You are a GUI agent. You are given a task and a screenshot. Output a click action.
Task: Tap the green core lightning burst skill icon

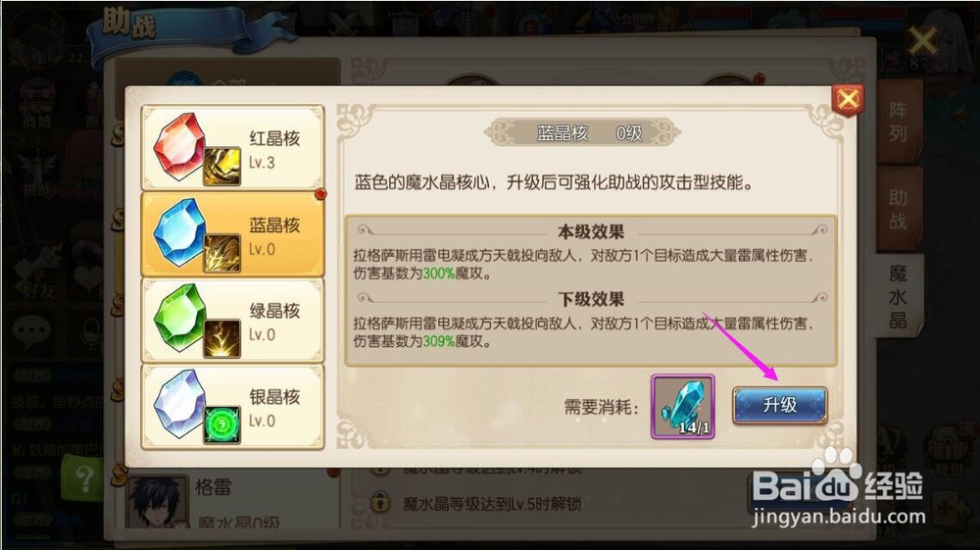(x=221, y=339)
